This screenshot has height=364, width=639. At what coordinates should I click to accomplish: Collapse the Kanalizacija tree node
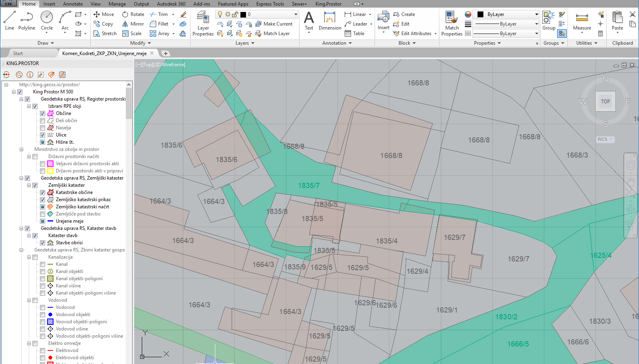[29, 257]
